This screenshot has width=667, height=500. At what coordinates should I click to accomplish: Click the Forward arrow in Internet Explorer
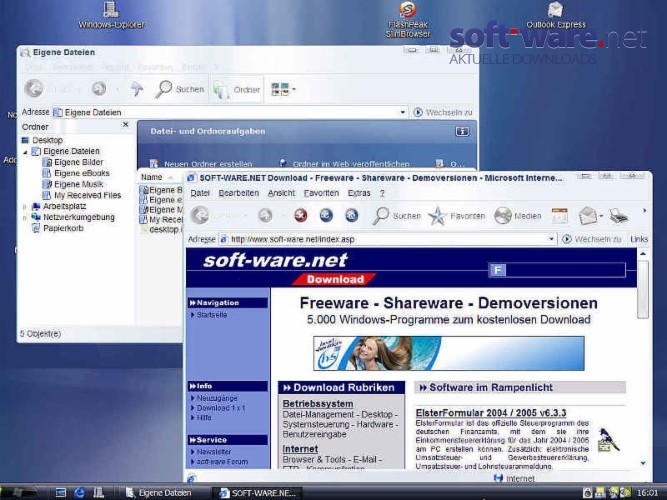[265, 215]
